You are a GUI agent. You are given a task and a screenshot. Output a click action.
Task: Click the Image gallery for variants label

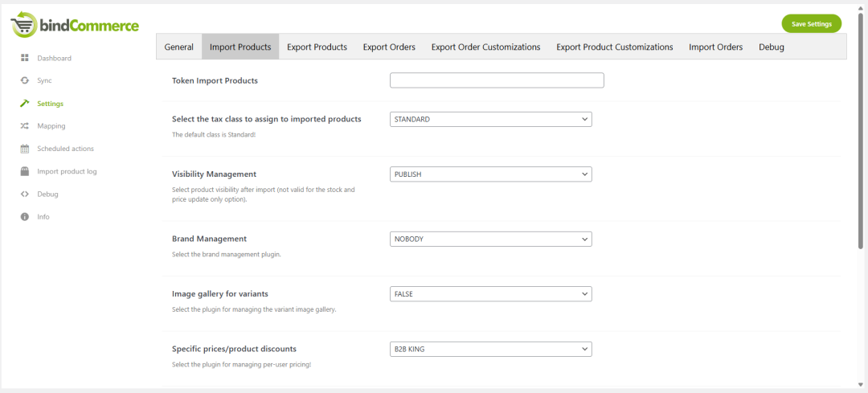pos(220,294)
